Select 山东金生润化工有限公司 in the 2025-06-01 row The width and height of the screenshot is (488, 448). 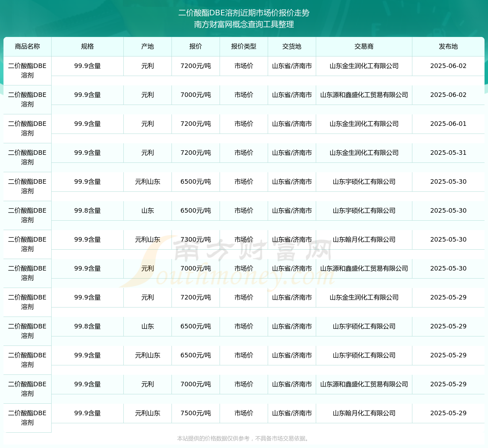tap(364, 124)
